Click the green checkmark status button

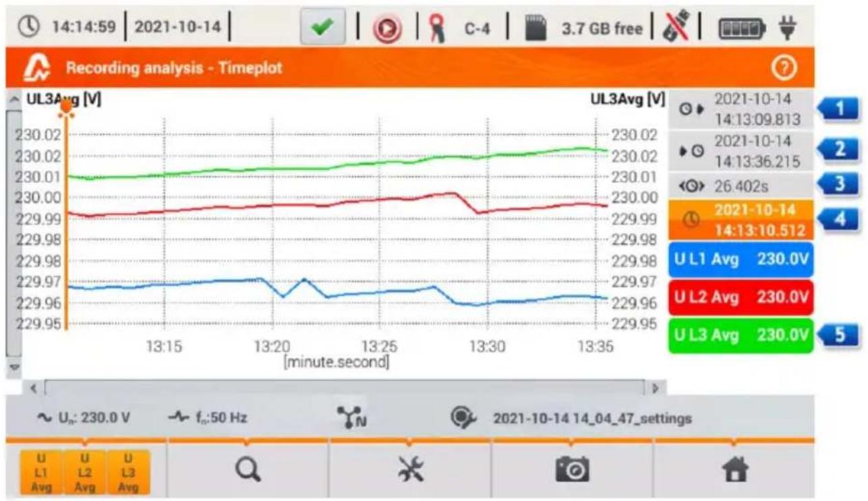(x=322, y=29)
